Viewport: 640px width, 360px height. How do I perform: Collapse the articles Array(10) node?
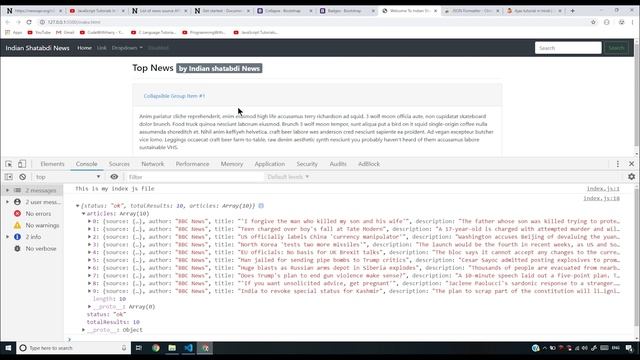84,213
